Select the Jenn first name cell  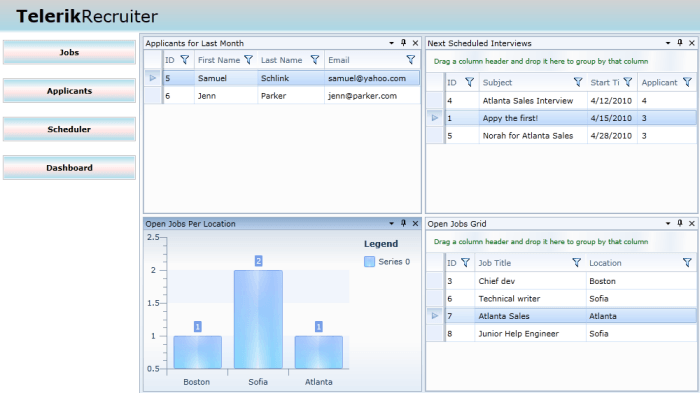(226, 96)
